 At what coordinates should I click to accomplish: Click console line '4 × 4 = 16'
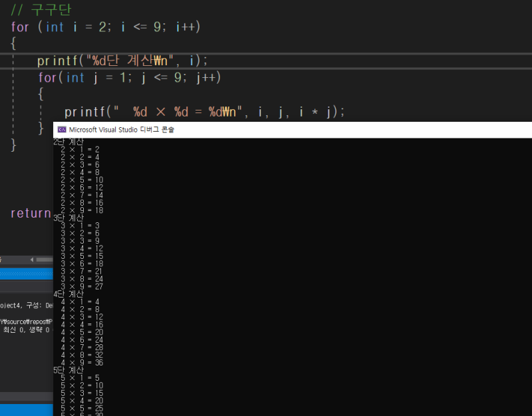point(82,325)
